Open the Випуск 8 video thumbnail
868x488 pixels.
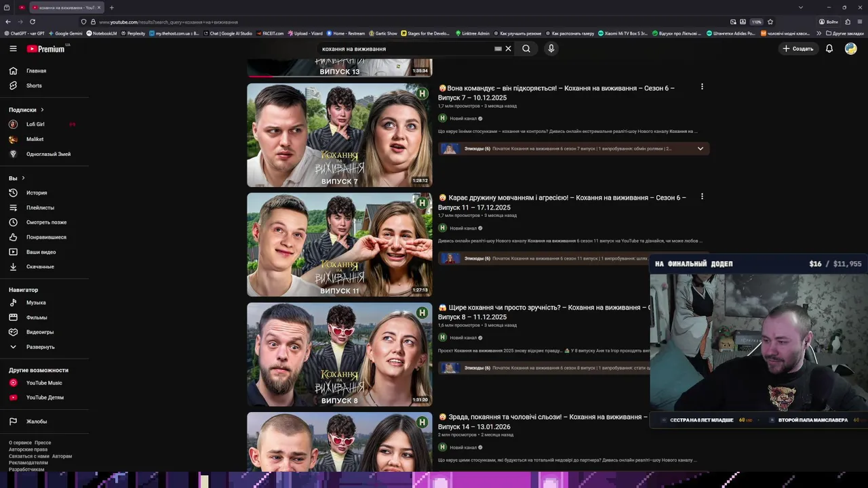340,354
